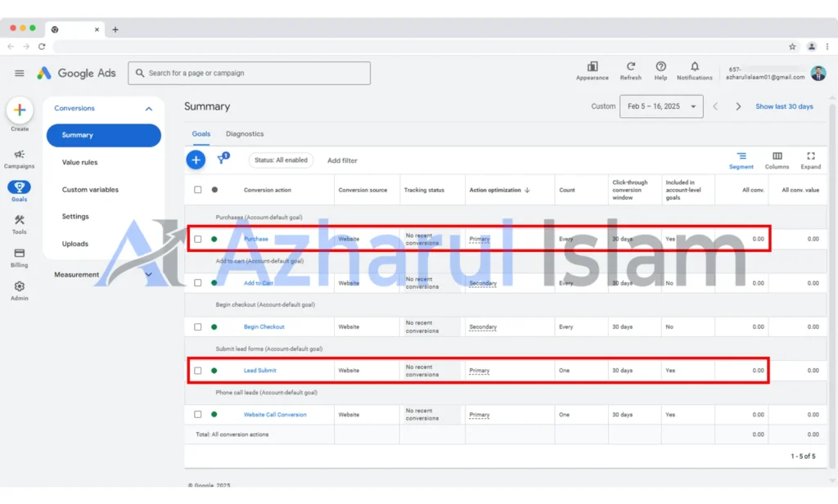Open the Primary dropdown for Lead Submit
The height and width of the screenshot is (504, 838).
point(480,371)
